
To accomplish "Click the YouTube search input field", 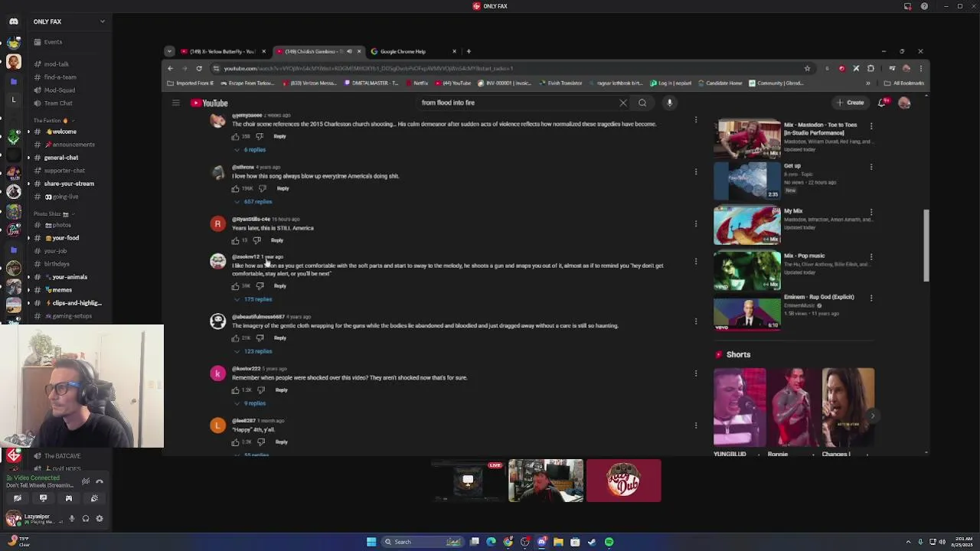I will pos(517,103).
